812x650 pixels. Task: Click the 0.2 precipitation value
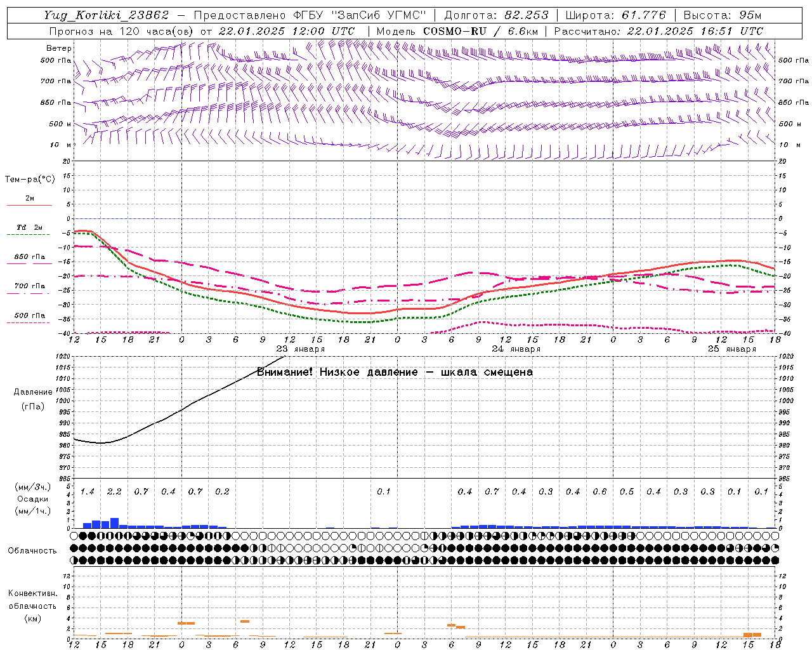click(222, 492)
